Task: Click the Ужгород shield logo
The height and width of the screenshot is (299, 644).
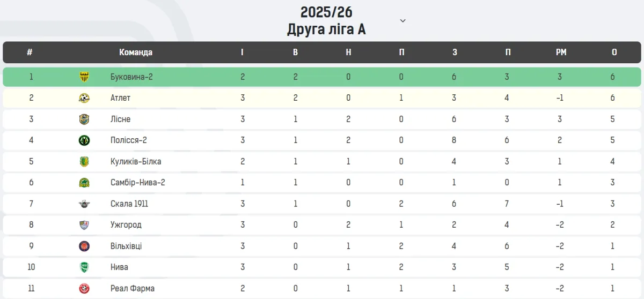Action: pos(84,225)
